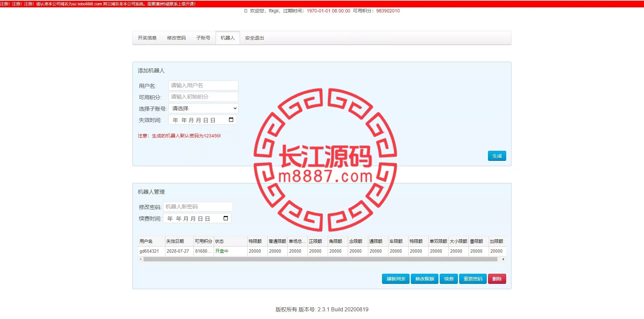
Task: Click the 重置密码 button
Action: coord(473,279)
